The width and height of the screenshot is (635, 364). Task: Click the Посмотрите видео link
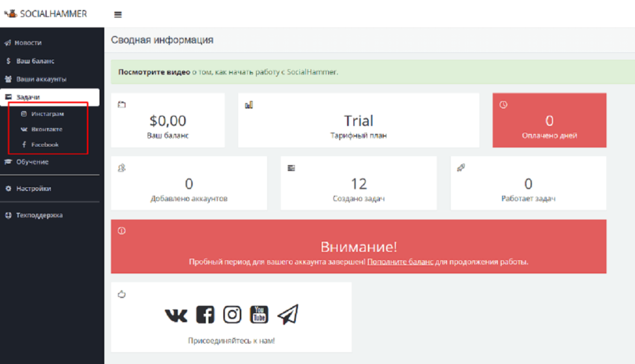point(154,72)
